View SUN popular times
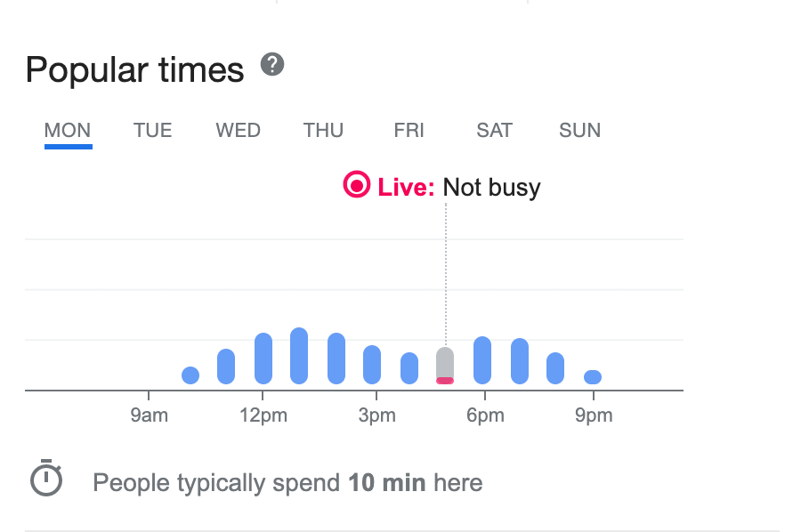 point(579,131)
